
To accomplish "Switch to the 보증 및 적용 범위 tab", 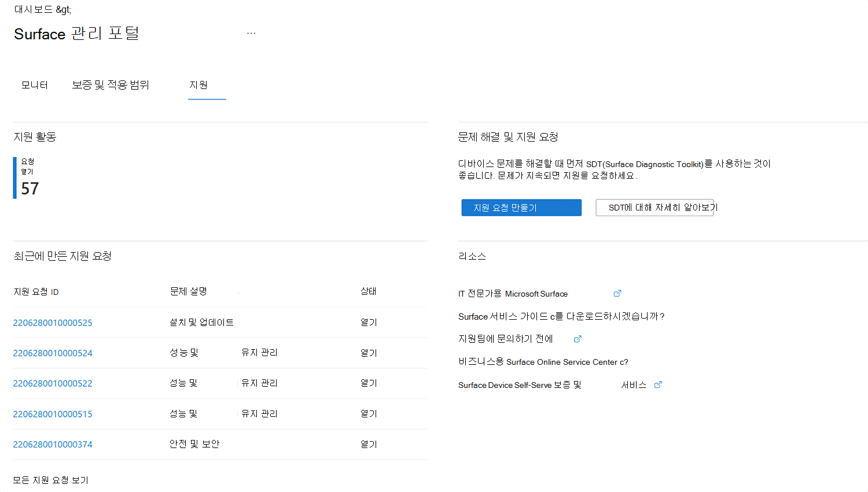I will pyautogui.click(x=111, y=85).
